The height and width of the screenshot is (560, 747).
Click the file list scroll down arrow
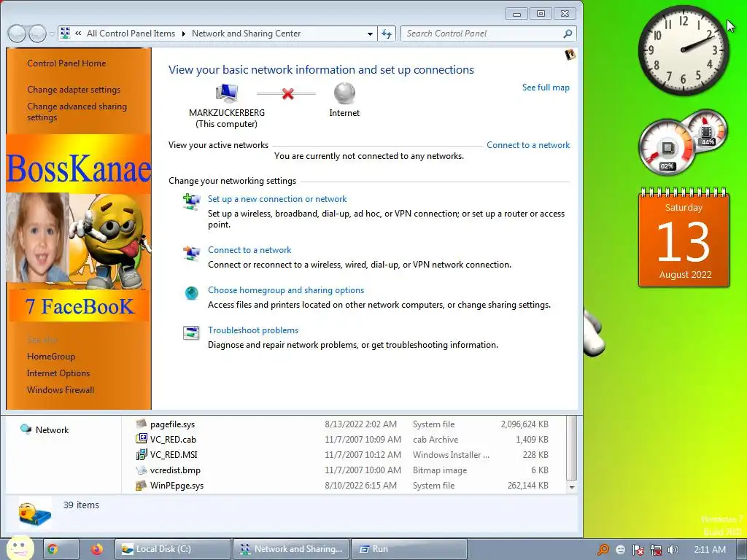572,487
